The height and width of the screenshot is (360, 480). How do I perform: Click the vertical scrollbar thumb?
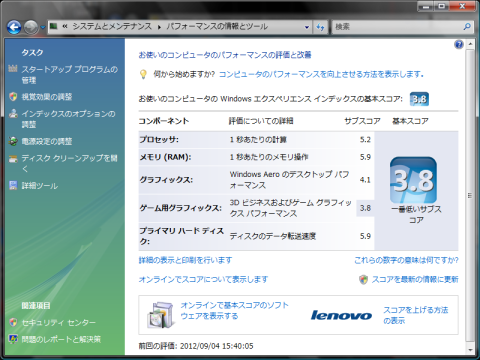pyautogui.click(x=470, y=196)
